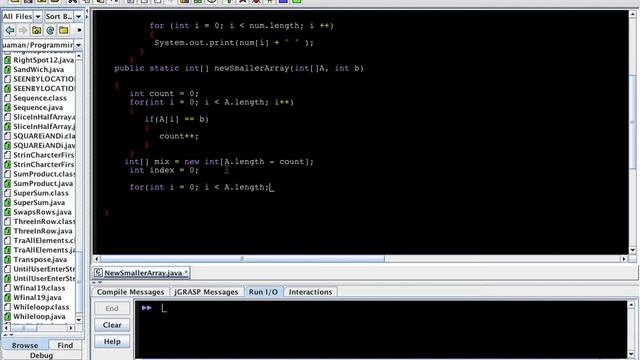Click code line 'int count = 0;'

point(164,93)
